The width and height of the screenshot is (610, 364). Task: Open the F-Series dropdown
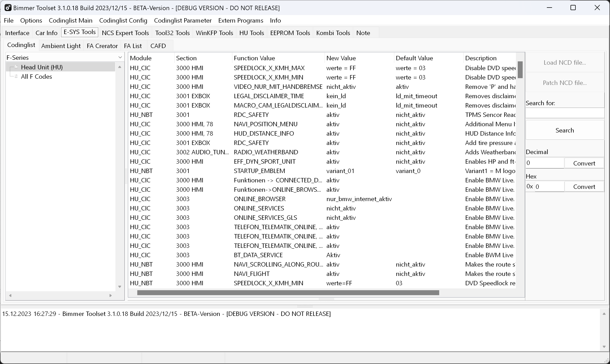coord(65,57)
